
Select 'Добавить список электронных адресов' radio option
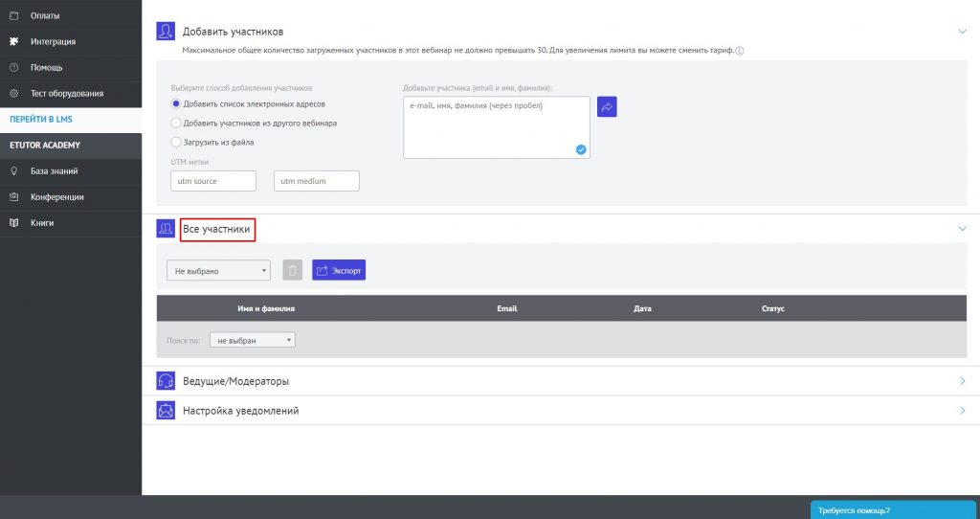175,103
